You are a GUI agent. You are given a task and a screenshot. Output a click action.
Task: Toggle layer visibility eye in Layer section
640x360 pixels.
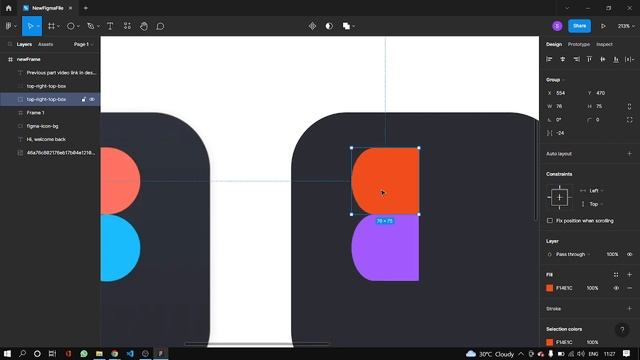pos(629,254)
